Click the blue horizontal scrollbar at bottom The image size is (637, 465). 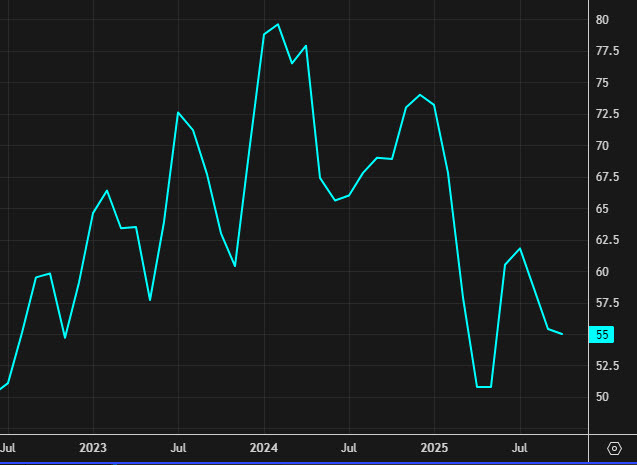pos(300,462)
